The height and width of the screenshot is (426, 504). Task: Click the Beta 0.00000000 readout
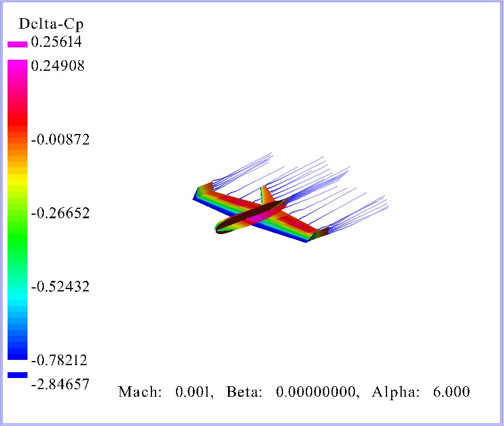293,391
